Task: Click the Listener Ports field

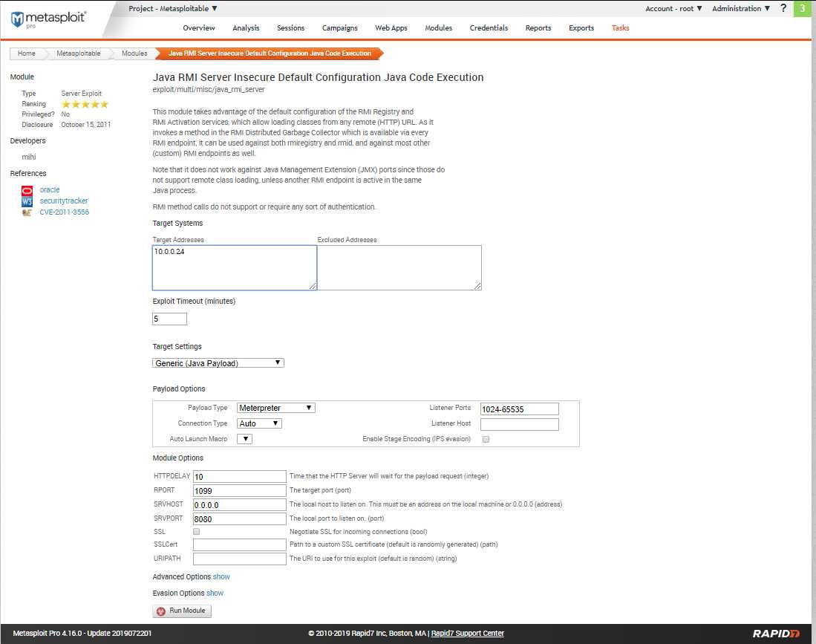Action: 519,409
